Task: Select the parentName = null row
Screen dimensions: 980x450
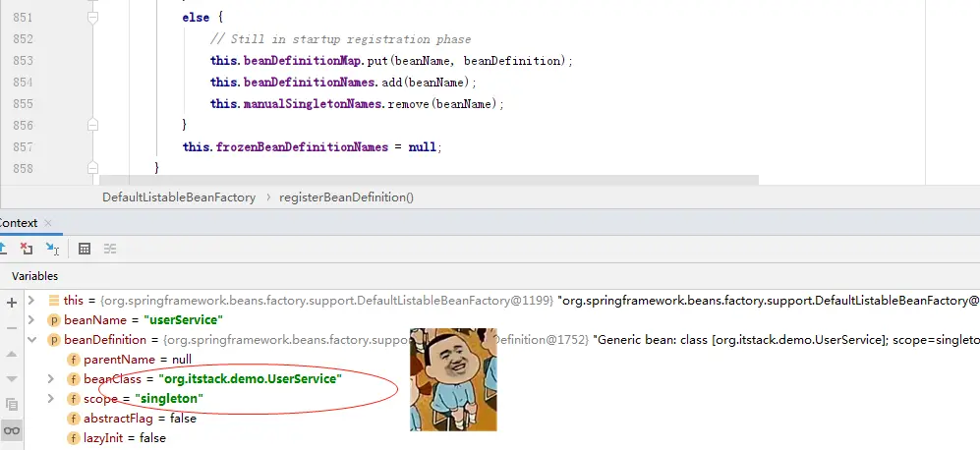Action: [x=138, y=360]
